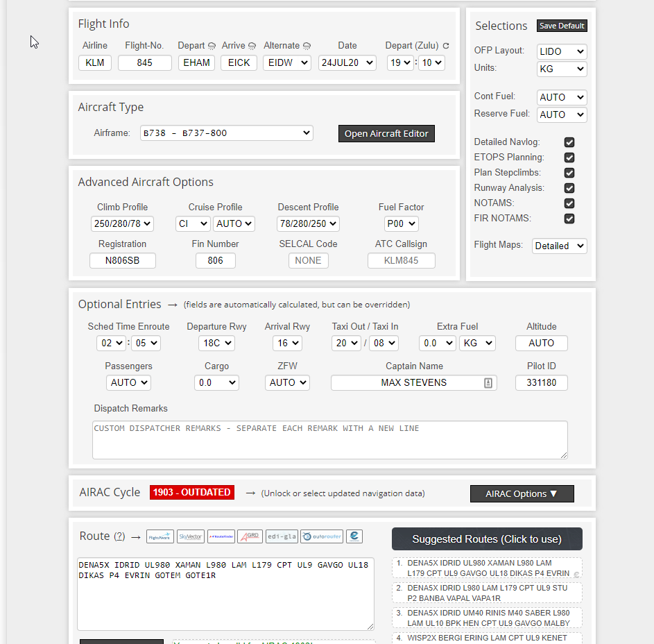Open the FlightAware route finder icon
The width and height of the screenshot is (654, 644).
pyautogui.click(x=160, y=536)
